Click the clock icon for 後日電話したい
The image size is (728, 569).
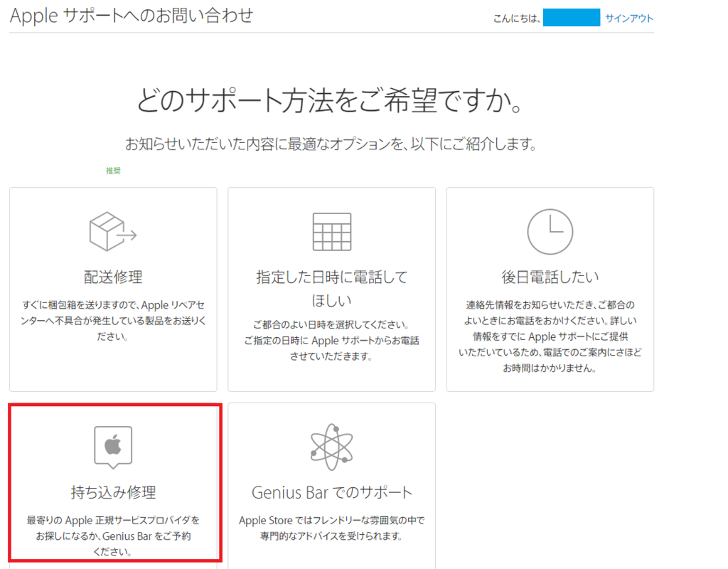coord(550,231)
